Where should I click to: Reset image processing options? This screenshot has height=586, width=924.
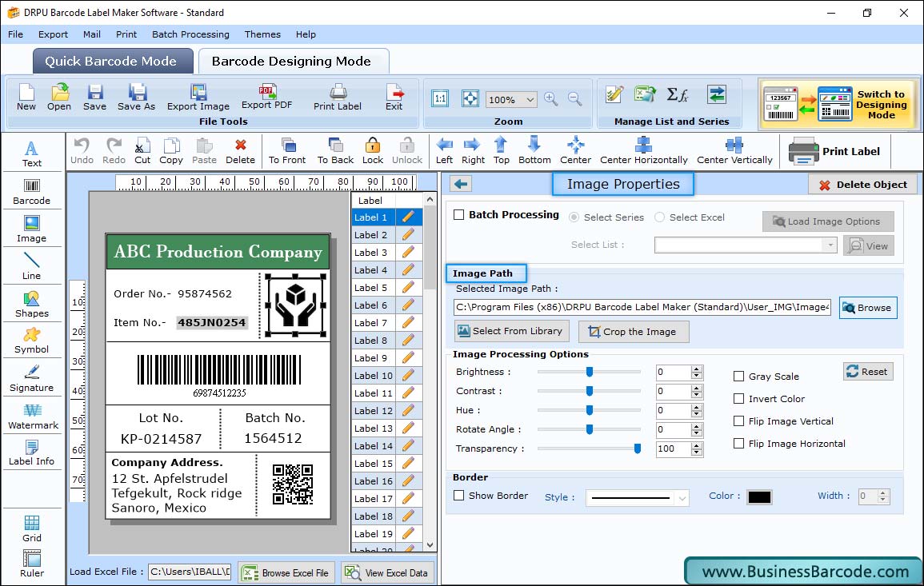pyautogui.click(x=867, y=372)
